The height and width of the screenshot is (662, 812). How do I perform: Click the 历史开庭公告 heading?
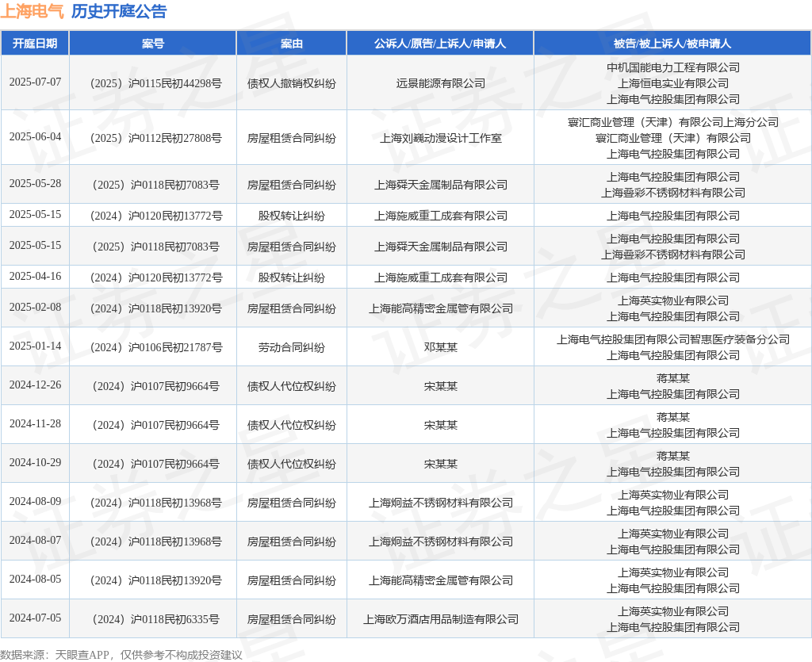click(x=119, y=11)
